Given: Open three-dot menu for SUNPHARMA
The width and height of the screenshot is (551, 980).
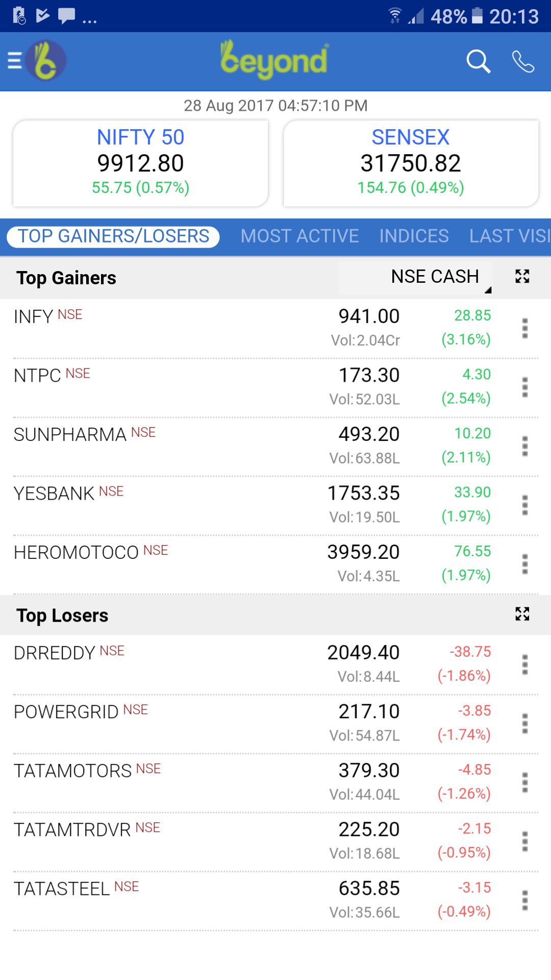Looking at the screenshot, I should tap(524, 446).
